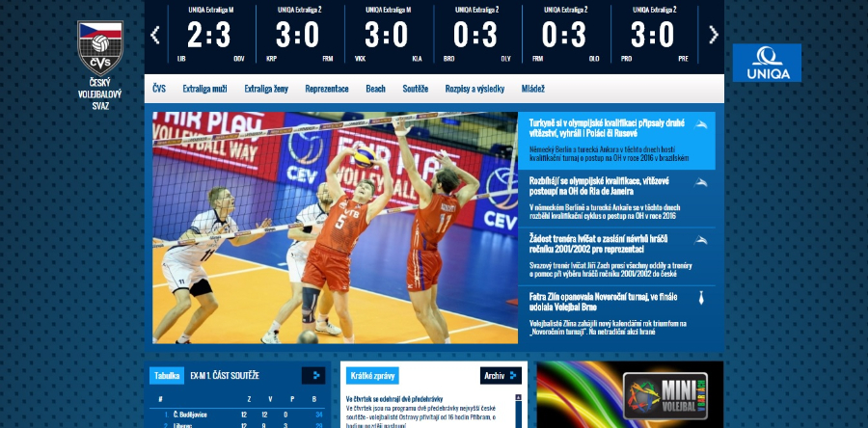Viewport: 868px width, 428px height.
Task: Open the Archiv button in news box
Action: [x=501, y=375]
